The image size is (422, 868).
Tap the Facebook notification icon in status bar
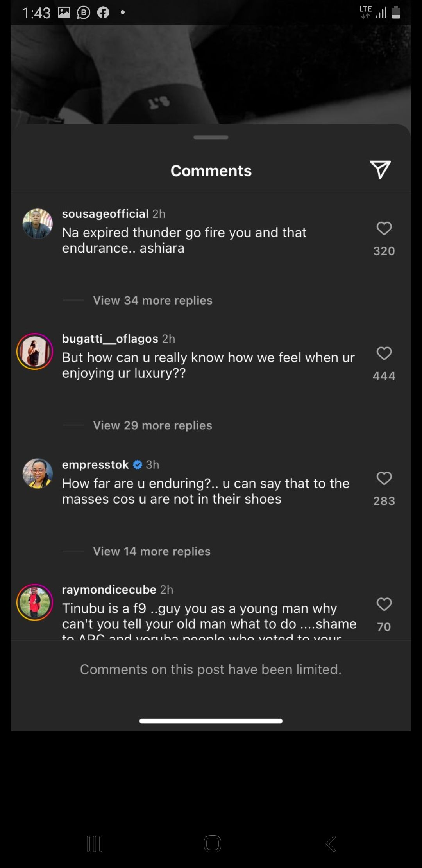coord(103,13)
